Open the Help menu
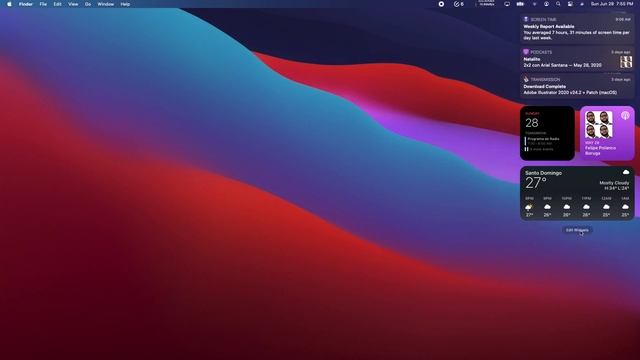 [x=125, y=4]
